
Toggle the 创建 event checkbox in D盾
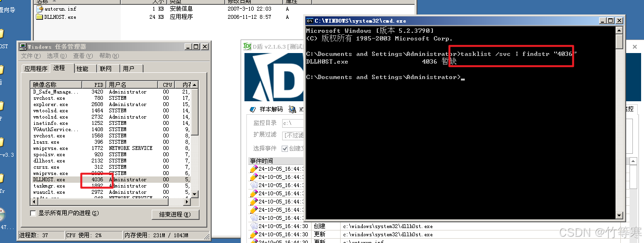tap(285, 148)
